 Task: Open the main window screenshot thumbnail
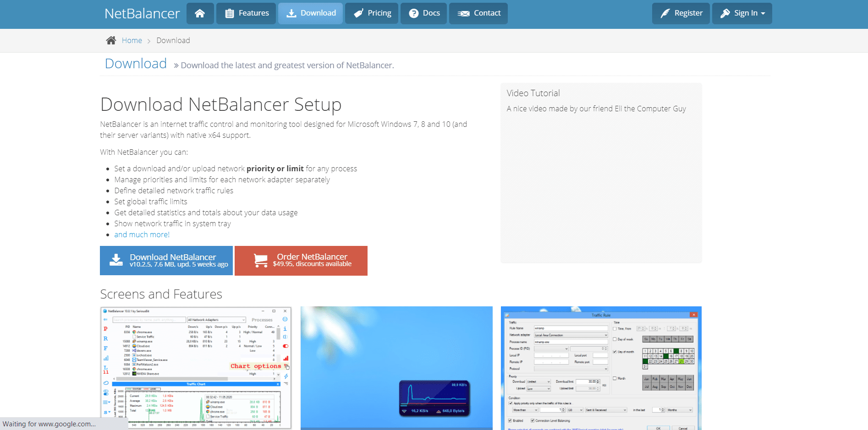(x=196, y=368)
